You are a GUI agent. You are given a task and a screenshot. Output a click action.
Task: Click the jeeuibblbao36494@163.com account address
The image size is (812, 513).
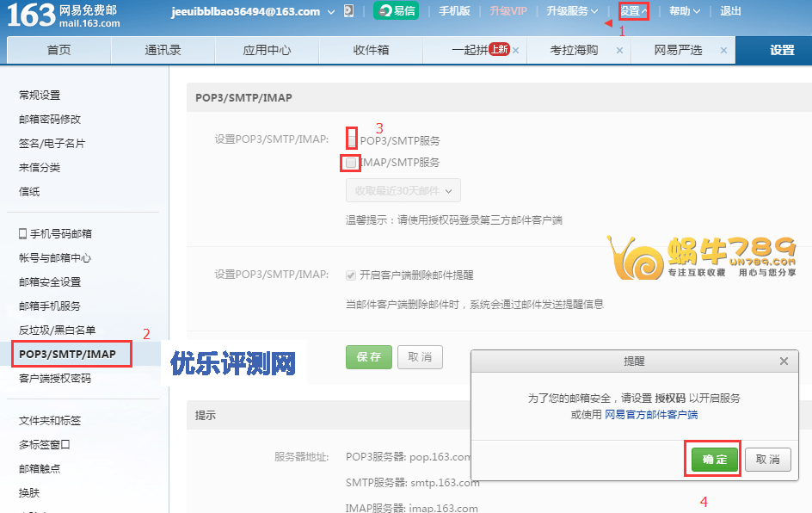pyautogui.click(x=246, y=11)
